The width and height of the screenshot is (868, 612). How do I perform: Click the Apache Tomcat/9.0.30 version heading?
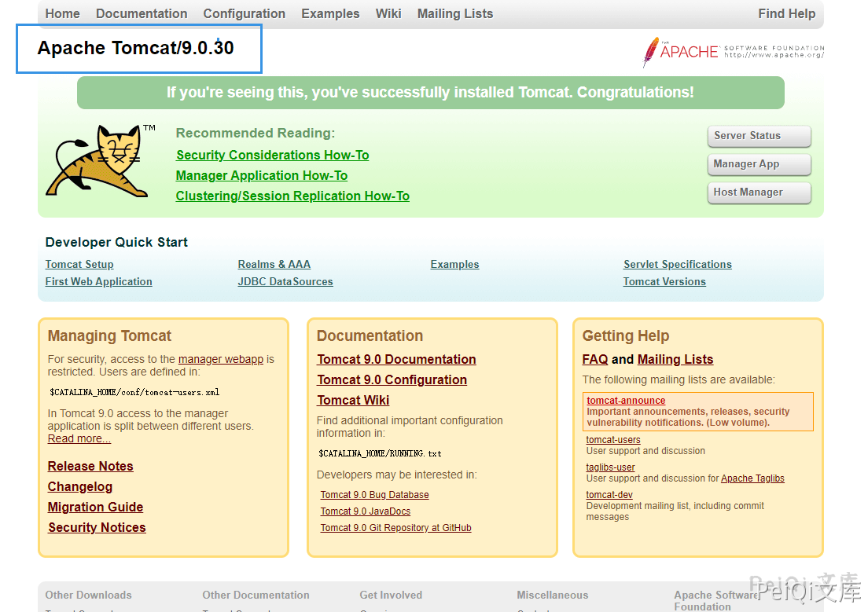pos(135,48)
